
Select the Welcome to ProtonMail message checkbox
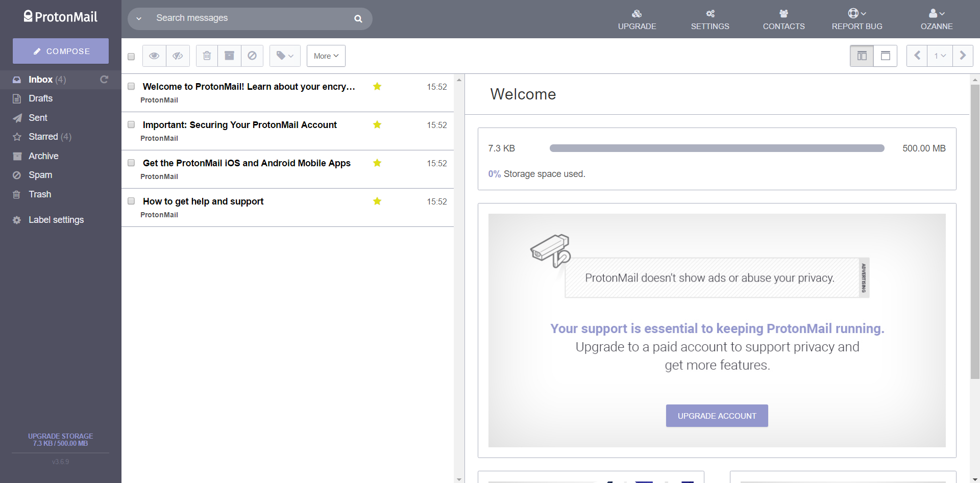click(131, 86)
